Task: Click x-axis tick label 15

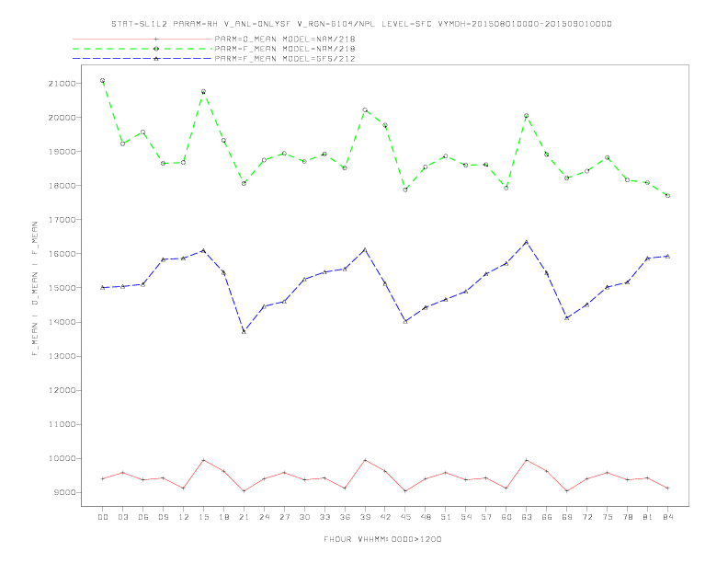Action: [203, 517]
